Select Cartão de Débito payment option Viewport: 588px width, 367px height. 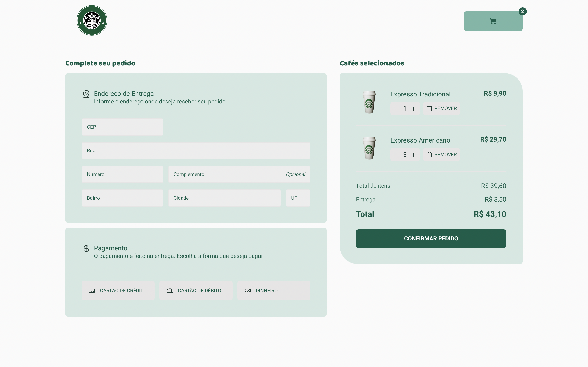tap(196, 291)
